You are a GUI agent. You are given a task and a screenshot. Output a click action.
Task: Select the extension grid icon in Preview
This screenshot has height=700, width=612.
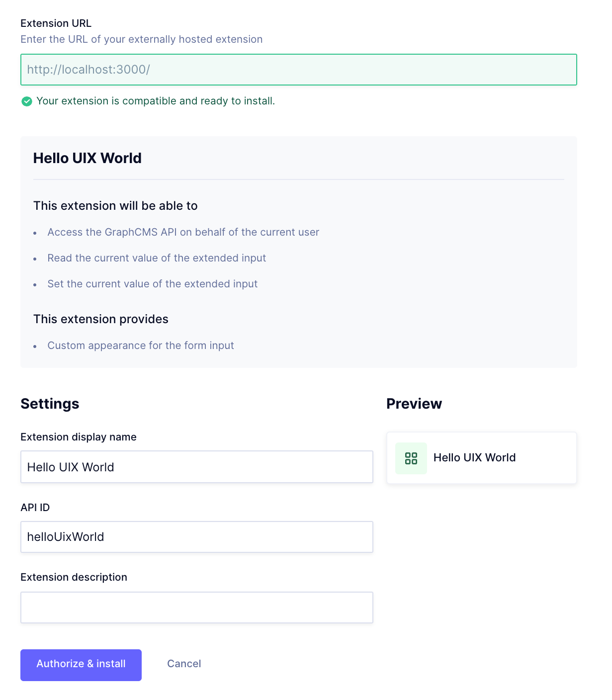pos(411,458)
